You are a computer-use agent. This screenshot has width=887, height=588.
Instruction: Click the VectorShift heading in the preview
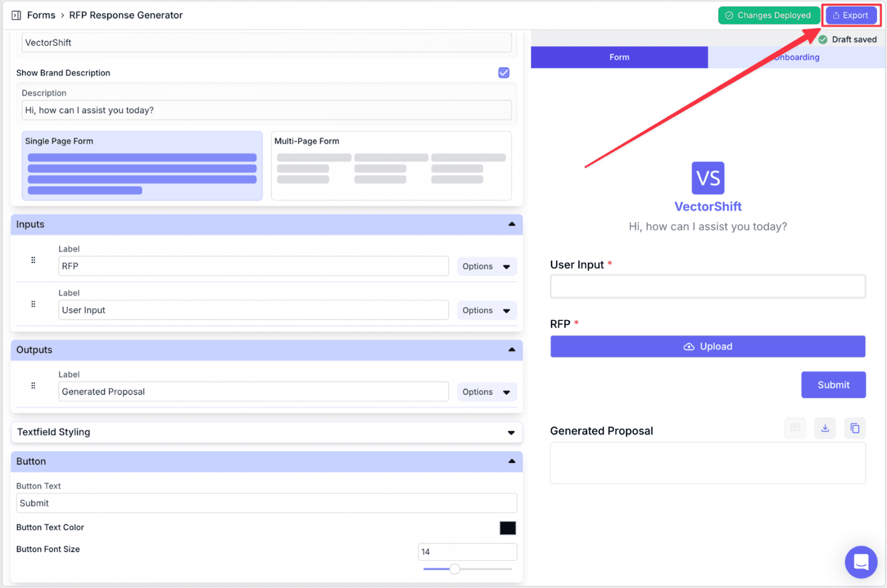pos(708,207)
